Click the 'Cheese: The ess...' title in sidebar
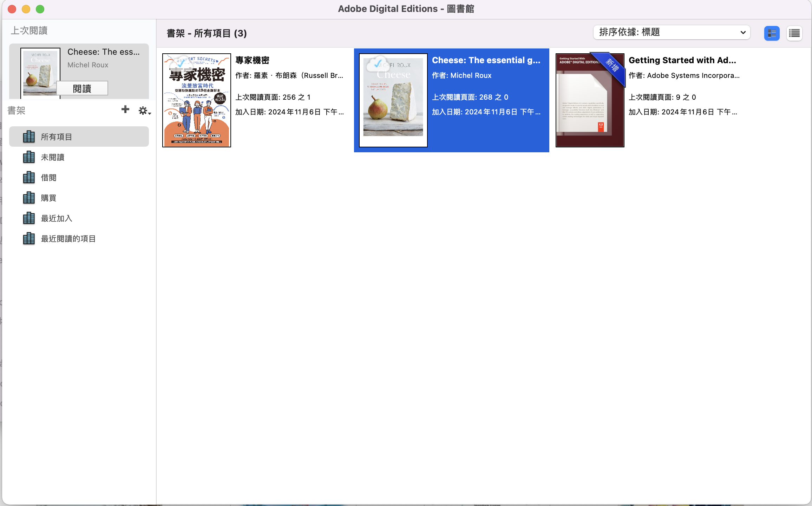The width and height of the screenshot is (812, 506). pyautogui.click(x=104, y=52)
